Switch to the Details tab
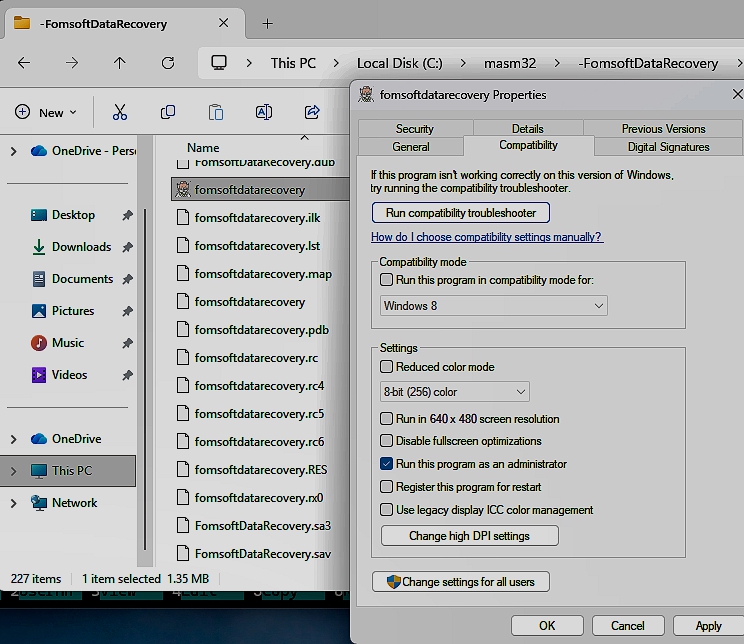 [528, 129]
